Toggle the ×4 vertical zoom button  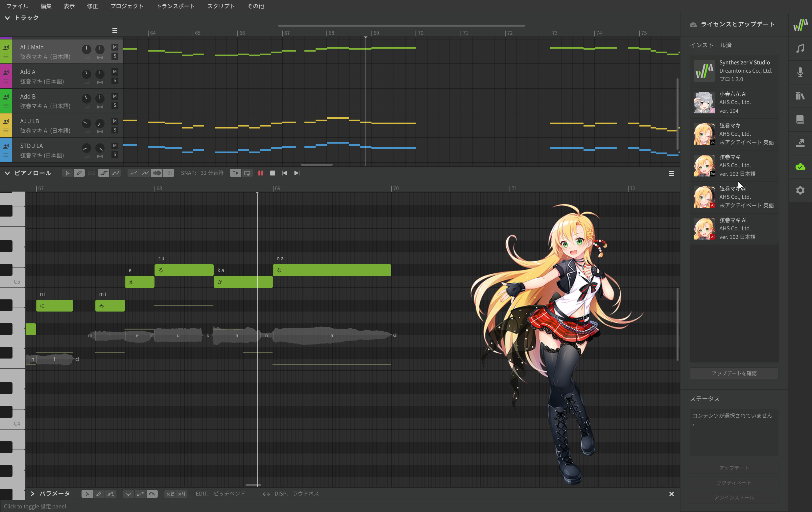(182, 494)
